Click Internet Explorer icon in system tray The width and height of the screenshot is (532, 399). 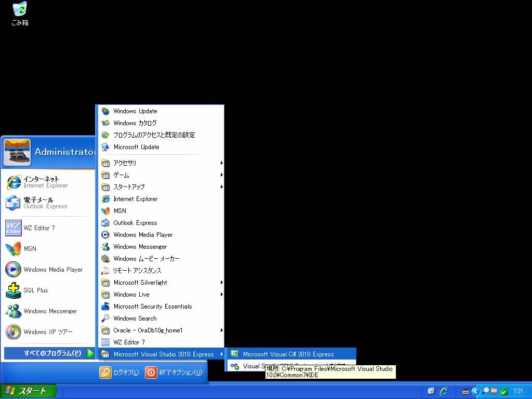(444, 391)
